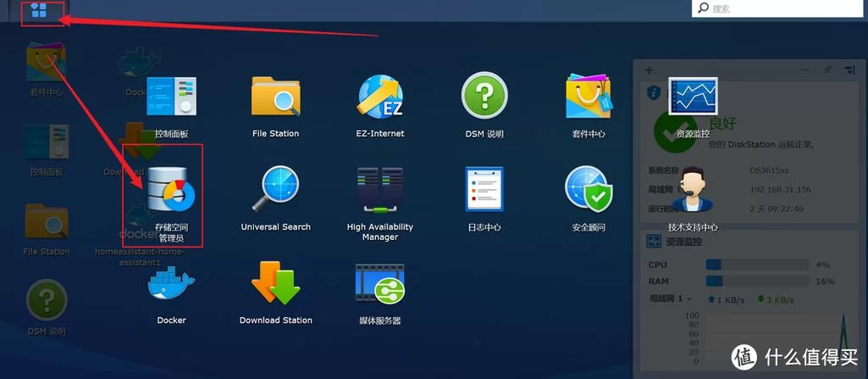Click the search magnifier icon
The height and width of the screenshot is (379, 868).
[703, 8]
